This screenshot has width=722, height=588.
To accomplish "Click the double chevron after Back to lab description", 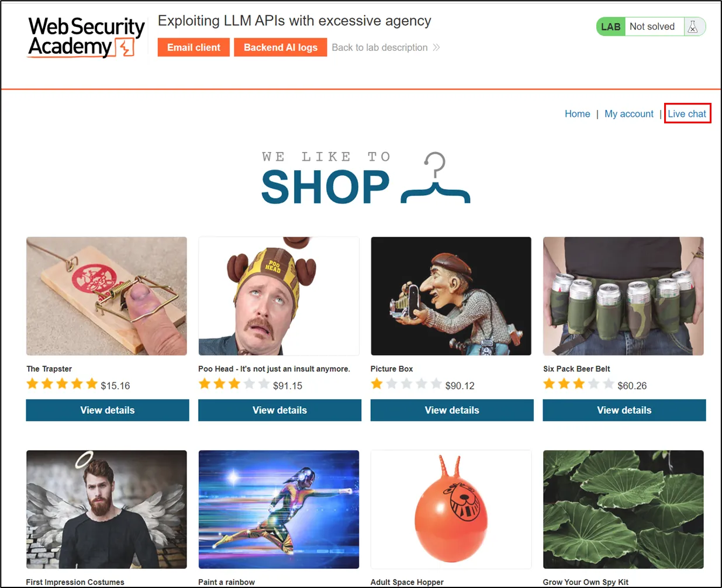I will [x=436, y=47].
